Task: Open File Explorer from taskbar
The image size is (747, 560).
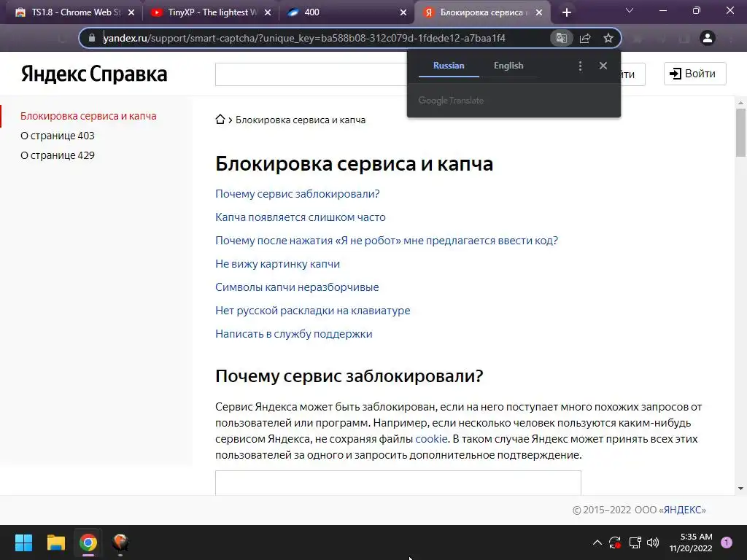Action: (x=55, y=542)
